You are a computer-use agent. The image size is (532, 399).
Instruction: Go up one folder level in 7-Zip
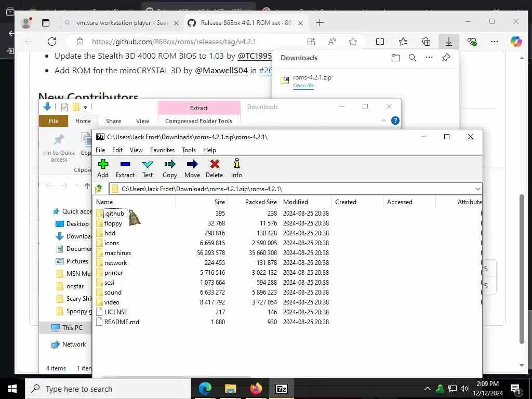click(x=99, y=188)
